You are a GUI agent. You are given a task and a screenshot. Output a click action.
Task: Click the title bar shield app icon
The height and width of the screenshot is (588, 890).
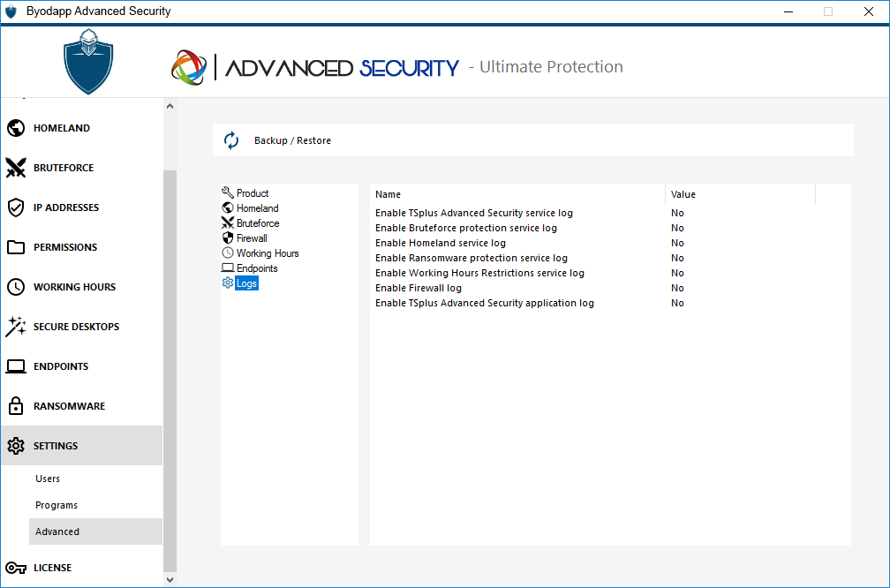11,11
